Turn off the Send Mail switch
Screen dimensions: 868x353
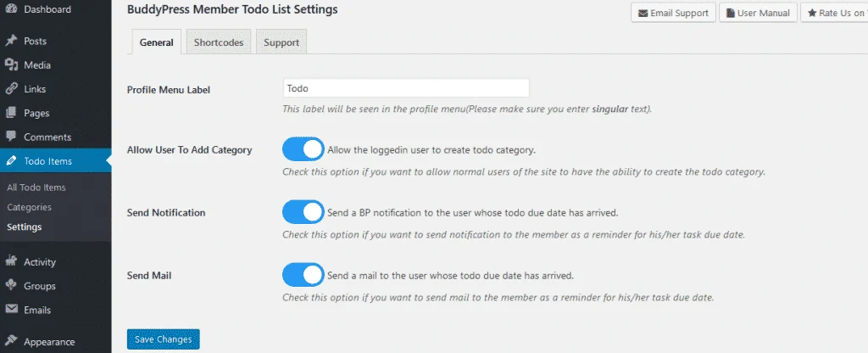(303, 274)
